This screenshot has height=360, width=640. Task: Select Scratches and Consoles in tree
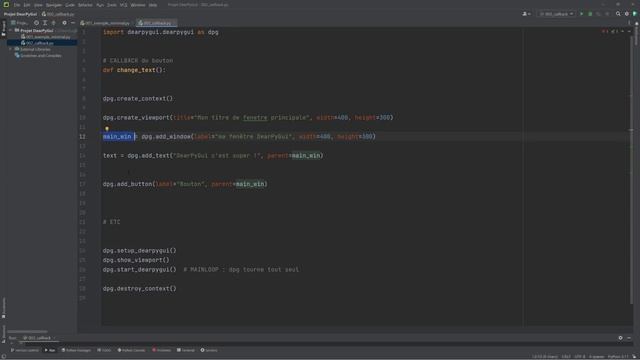38,56
